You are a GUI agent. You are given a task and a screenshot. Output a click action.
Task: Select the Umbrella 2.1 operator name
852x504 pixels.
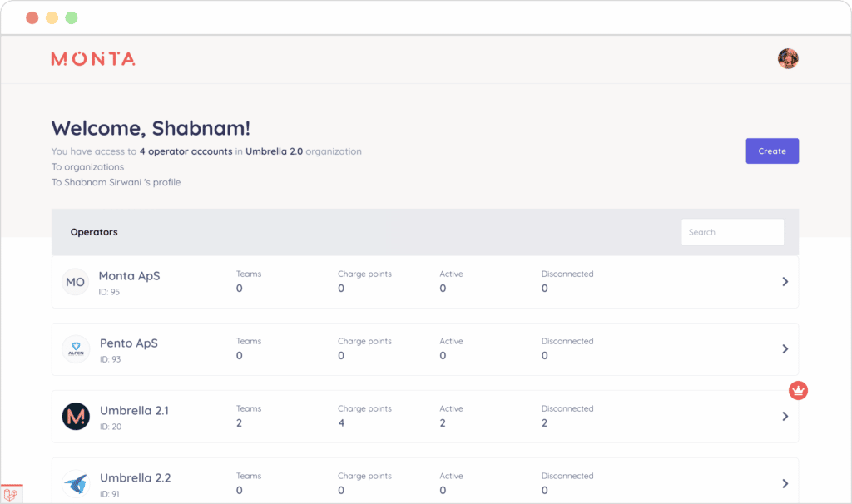(134, 411)
